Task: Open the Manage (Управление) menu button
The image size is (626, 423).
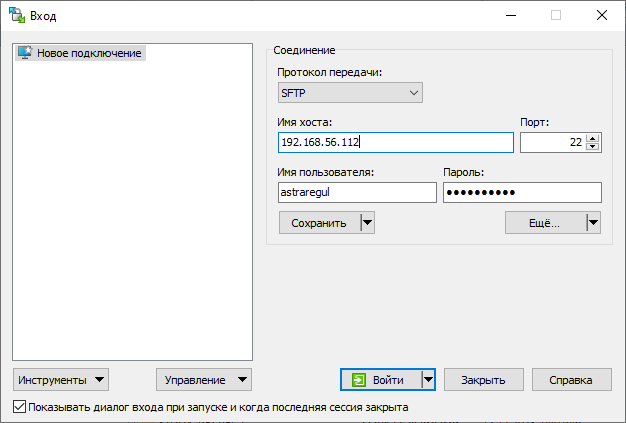Action: pyautogui.click(x=204, y=380)
